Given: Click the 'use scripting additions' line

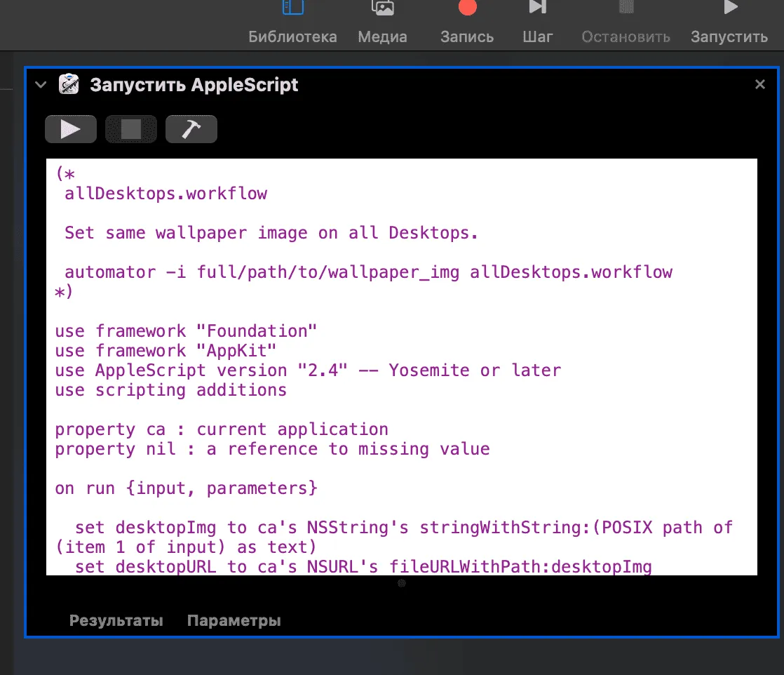Looking at the screenshot, I should (x=172, y=389).
